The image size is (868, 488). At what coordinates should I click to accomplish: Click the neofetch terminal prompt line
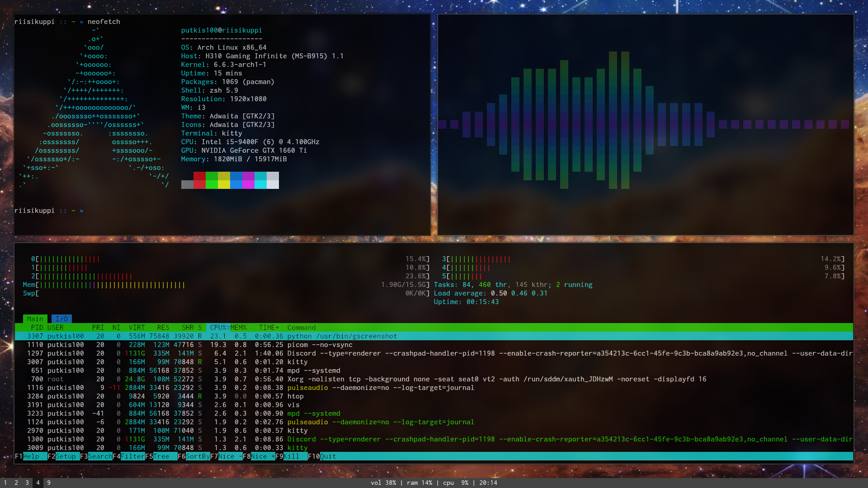(x=49, y=211)
